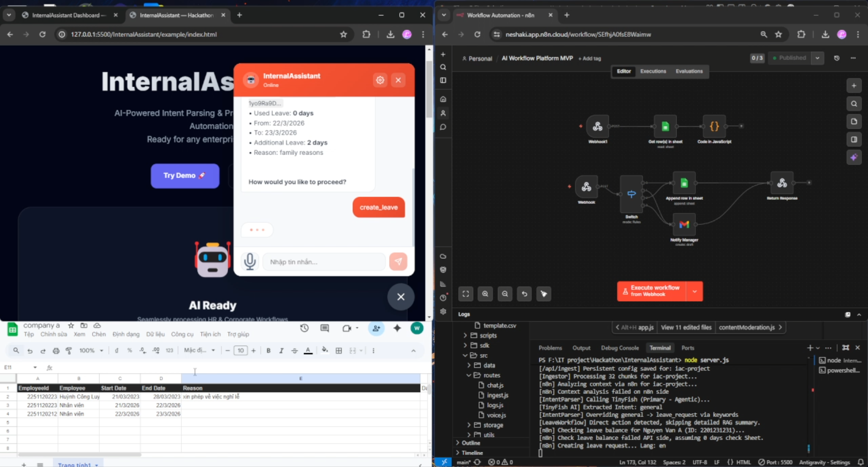
Task: Open n8n AI assistant sparkle button
Action: click(854, 157)
